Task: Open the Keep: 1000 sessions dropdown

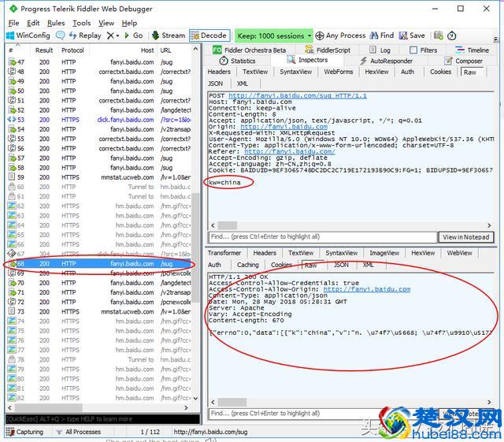Action: coord(272,35)
